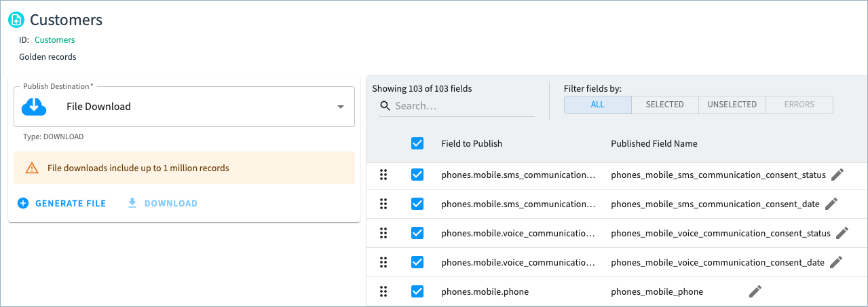Uncheck the phones.mobile.phone field checkbox

tap(417, 291)
